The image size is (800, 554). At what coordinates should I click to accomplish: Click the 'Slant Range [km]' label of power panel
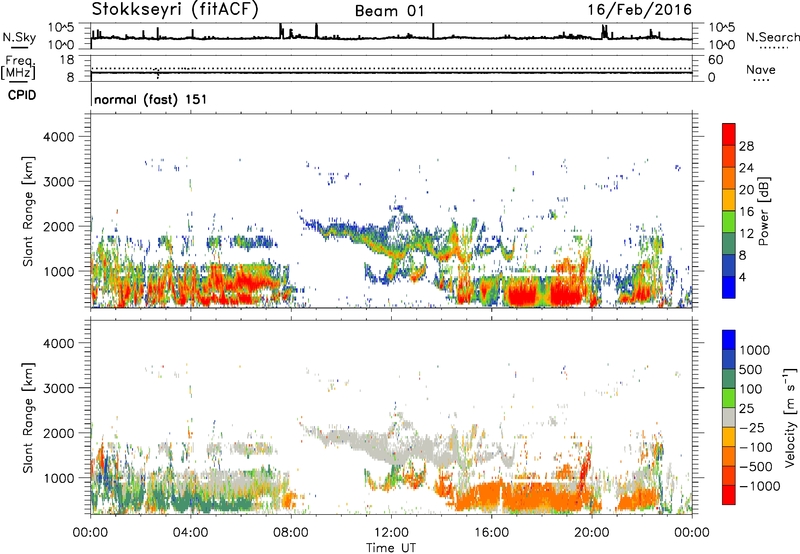coord(28,211)
